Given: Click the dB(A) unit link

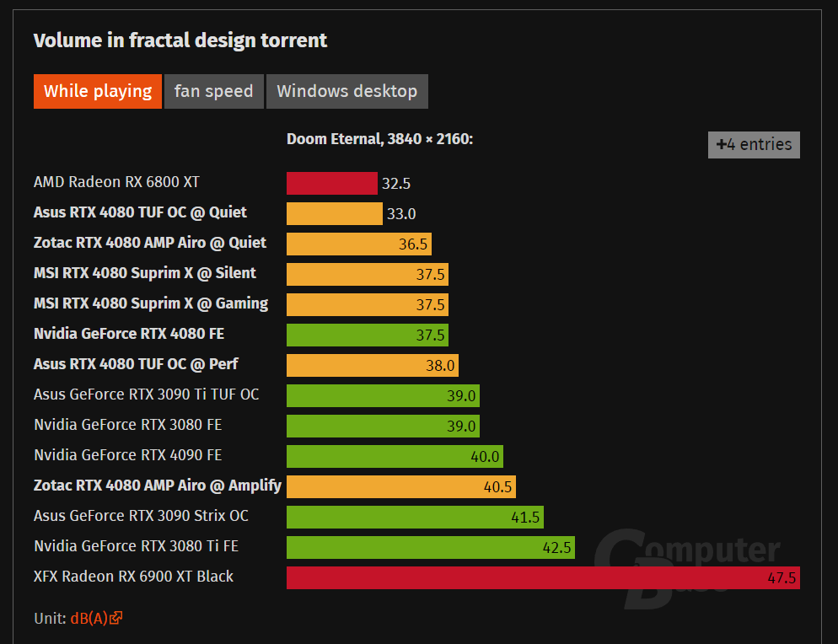Looking at the screenshot, I should 89,619.
